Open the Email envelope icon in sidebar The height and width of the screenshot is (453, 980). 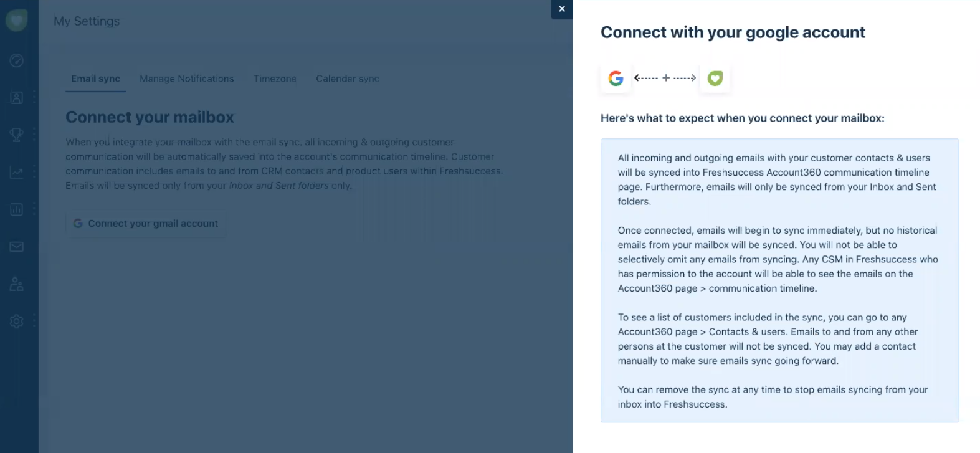(16, 247)
